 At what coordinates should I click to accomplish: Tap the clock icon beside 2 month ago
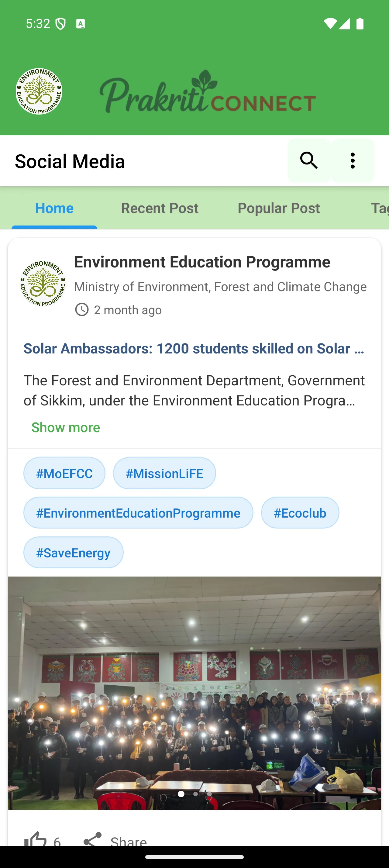[81, 310]
